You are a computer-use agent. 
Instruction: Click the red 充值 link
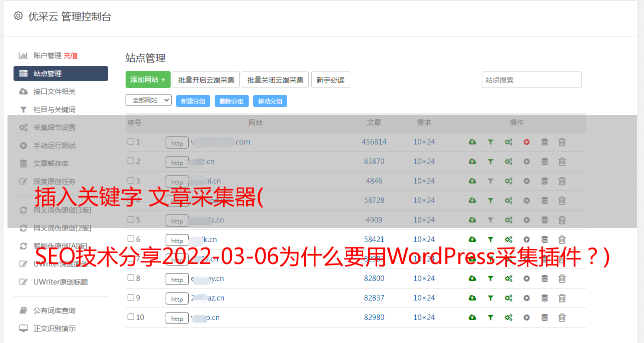pos(71,55)
